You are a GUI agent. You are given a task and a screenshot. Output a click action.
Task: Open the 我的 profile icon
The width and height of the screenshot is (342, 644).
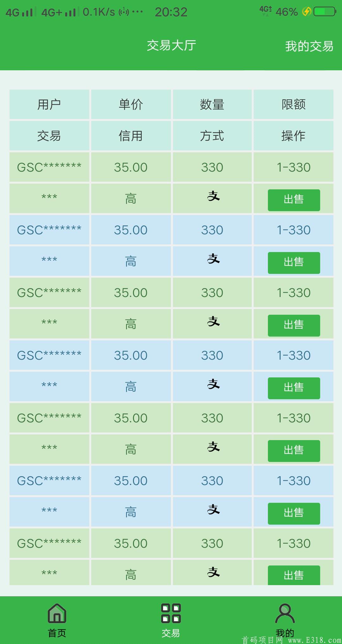pyautogui.click(x=285, y=613)
